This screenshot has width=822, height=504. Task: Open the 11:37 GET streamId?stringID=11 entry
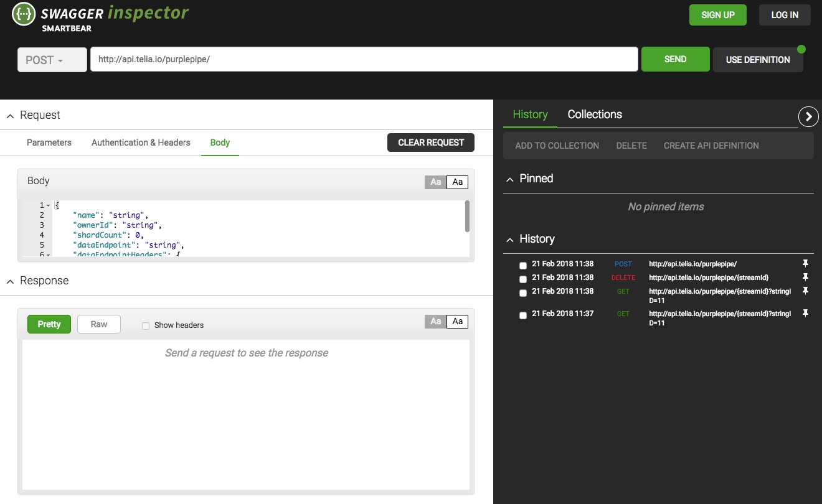pos(720,318)
